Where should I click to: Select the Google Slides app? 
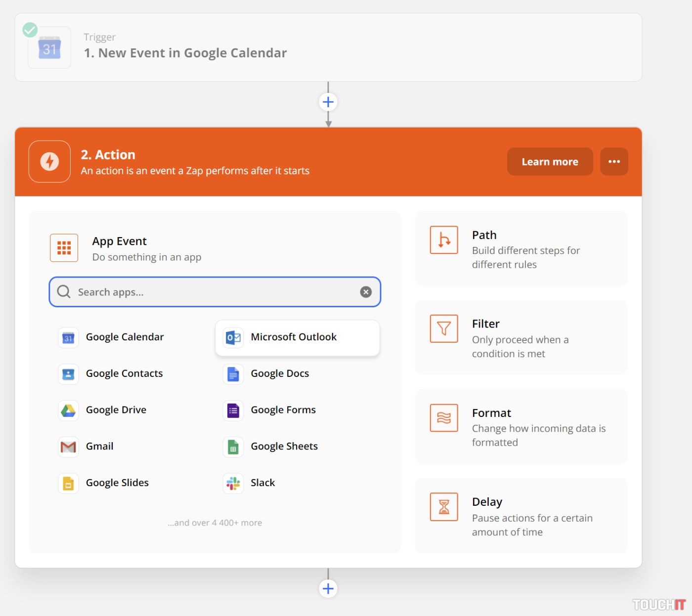click(x=117, y=483)
